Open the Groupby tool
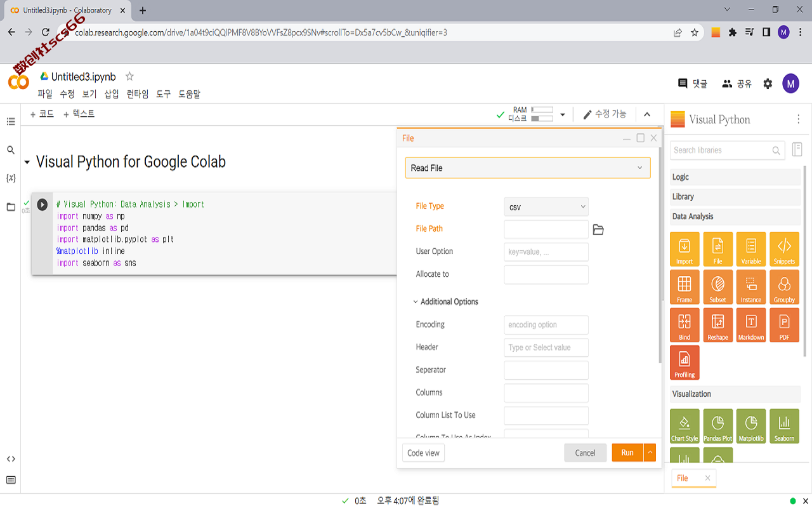The image size is (812, 508). tap(784, 287)
